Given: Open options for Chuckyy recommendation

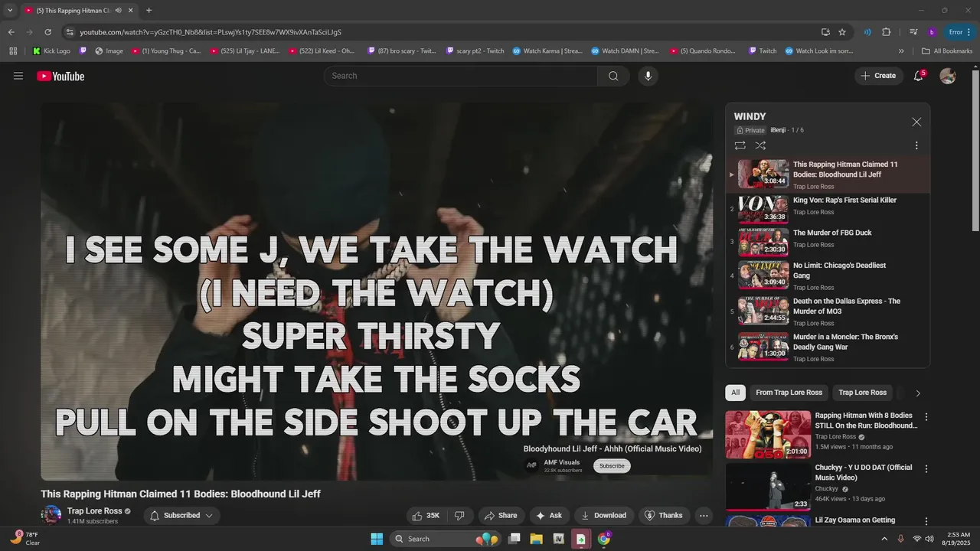Looking at the screenshot, I should (926, 469).
